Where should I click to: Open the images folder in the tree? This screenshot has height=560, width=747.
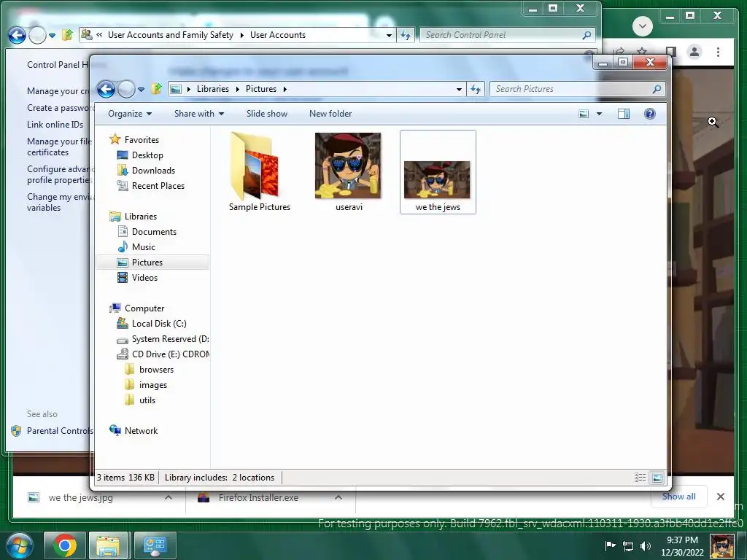[x=153, y=385]
